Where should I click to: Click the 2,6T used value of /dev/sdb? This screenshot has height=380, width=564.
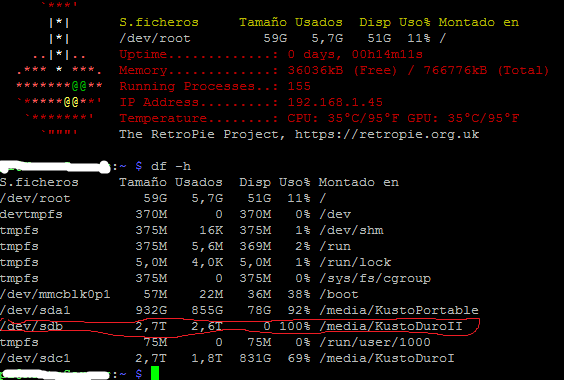(x=207, y=326)
